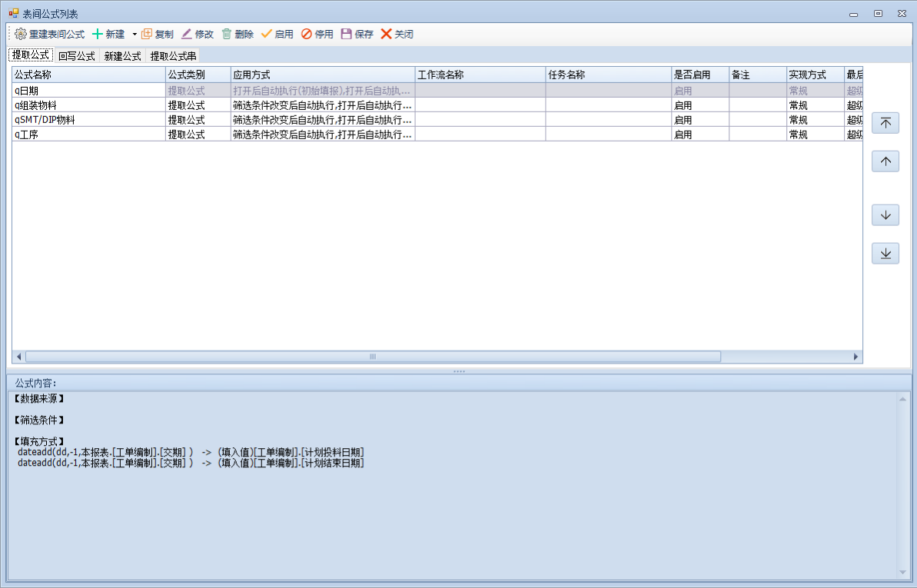Click the 重建表间公式 gear icon
The image size is (917, 588).
tap(21, 35)
